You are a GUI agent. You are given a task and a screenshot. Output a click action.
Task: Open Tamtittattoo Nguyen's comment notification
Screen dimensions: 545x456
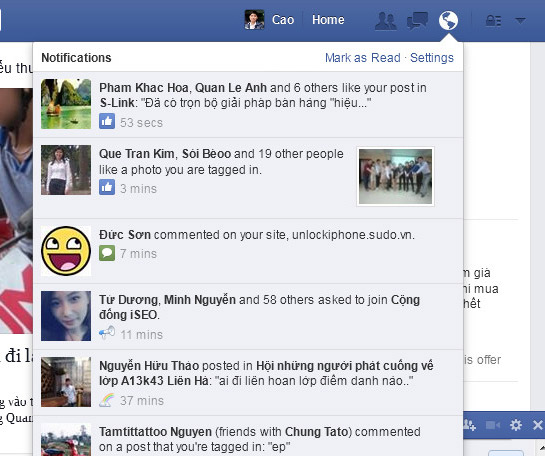click(x=248, y=436)
